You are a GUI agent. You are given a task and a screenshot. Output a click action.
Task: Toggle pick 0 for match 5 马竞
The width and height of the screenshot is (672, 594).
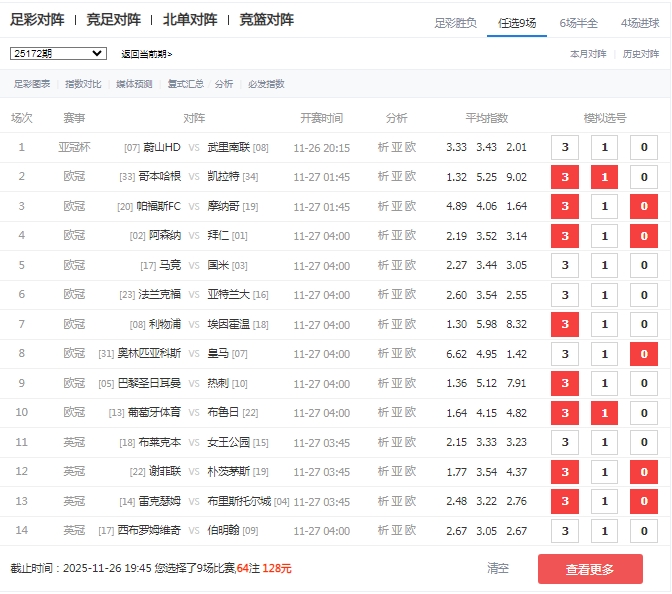[643, 266]
